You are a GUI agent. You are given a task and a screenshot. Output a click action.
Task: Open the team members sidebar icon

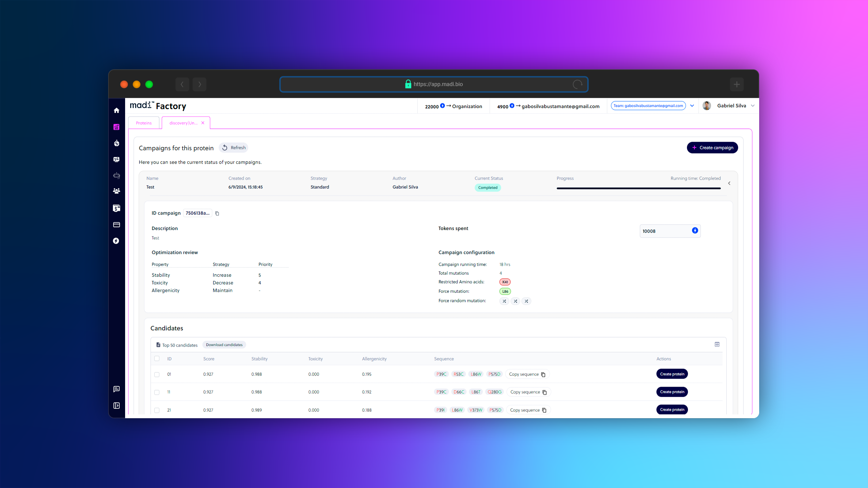click(116, 191)
